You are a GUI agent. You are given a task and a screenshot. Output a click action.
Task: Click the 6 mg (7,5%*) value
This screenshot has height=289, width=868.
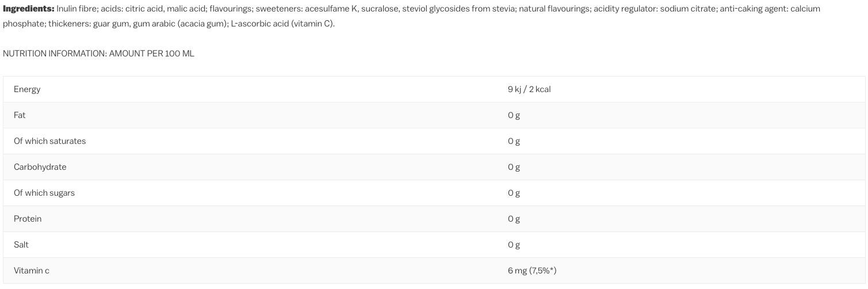(532, 271)
